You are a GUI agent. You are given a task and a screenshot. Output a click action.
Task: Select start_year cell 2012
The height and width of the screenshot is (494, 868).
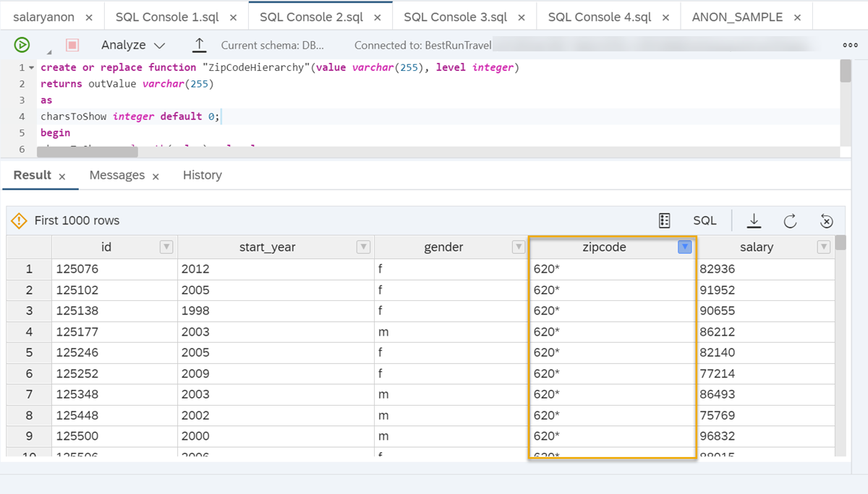(x=276, y=269)
